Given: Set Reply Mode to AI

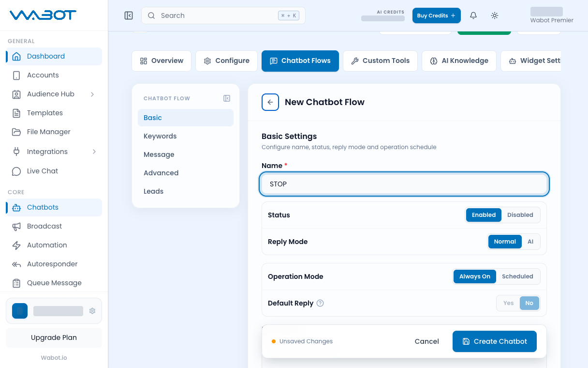Looking at the screenshot, I should tap(530, 242).
